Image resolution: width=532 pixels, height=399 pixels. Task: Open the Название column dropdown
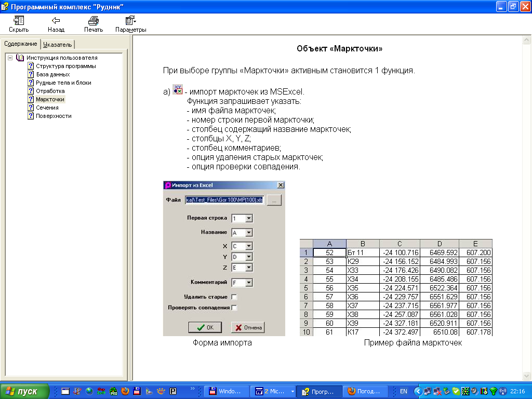tap(249, 233)
